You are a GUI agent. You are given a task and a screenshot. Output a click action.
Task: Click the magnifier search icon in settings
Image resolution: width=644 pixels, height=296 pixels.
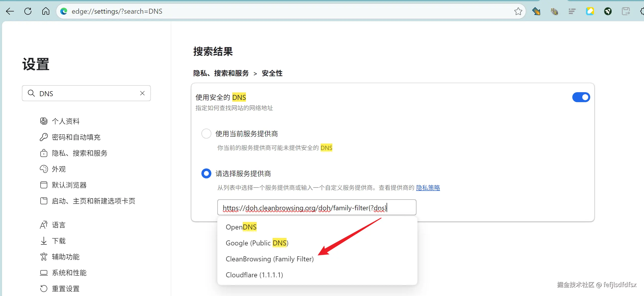tap(31, 93)
